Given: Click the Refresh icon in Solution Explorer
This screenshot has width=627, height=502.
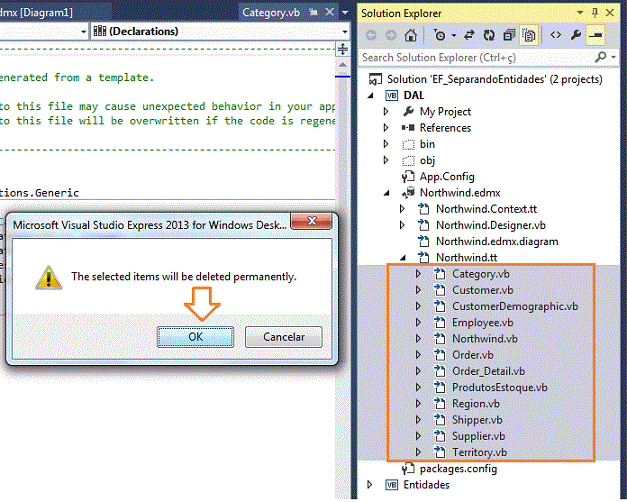Looking at the screenshot, I should point(489,36).
